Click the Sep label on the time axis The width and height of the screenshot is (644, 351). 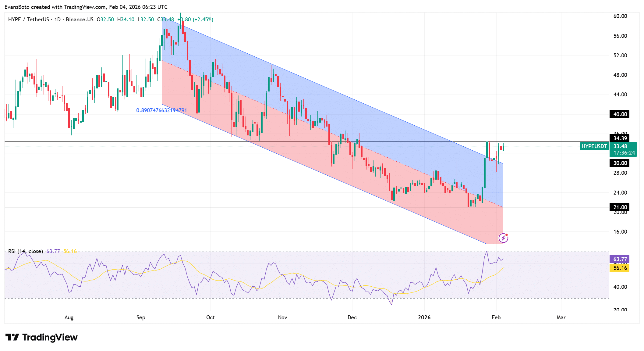click(141, 317)
